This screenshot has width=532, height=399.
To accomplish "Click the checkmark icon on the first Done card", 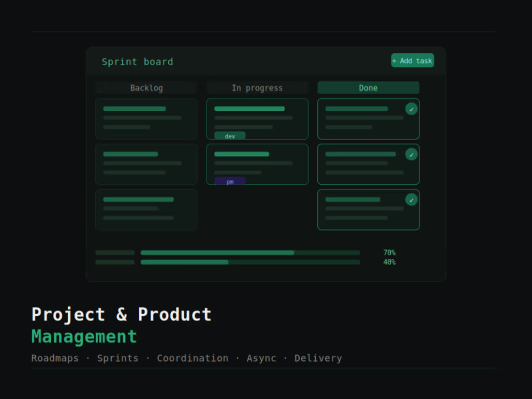I will click(x=412, y=109).
